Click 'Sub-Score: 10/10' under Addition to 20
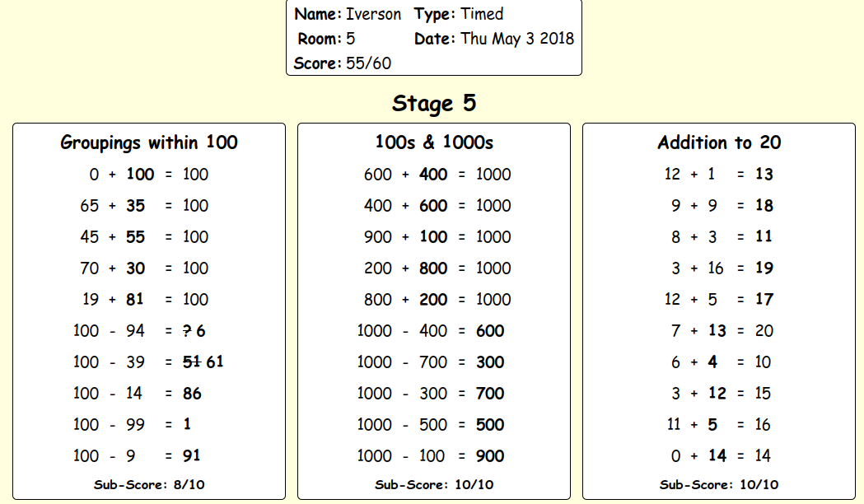Image resolution: width=864 pixels, height=504 pixels. coord(719,485)
